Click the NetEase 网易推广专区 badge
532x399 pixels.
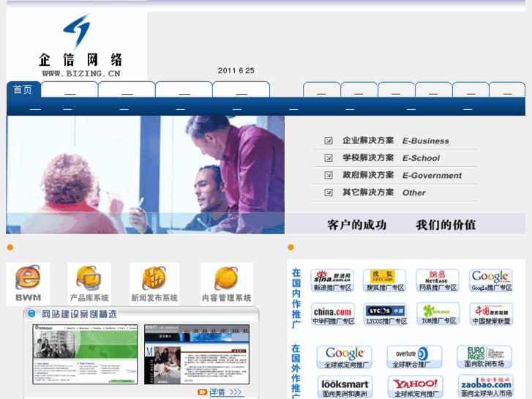click(x=438, y=280)
